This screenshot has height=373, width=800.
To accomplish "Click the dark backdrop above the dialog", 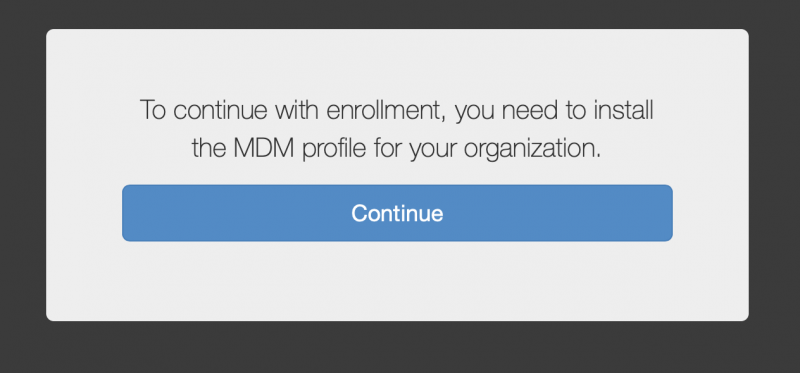I will [x=397, y=14].
